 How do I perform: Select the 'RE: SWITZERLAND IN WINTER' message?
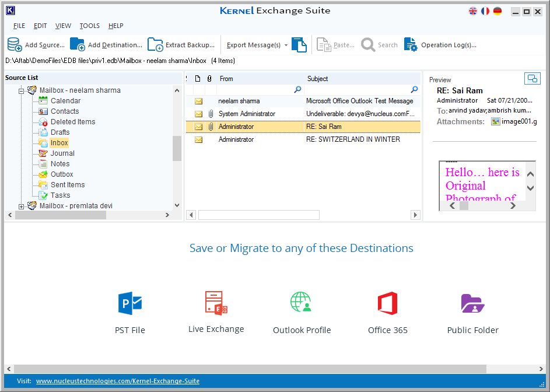click(303, 139)
